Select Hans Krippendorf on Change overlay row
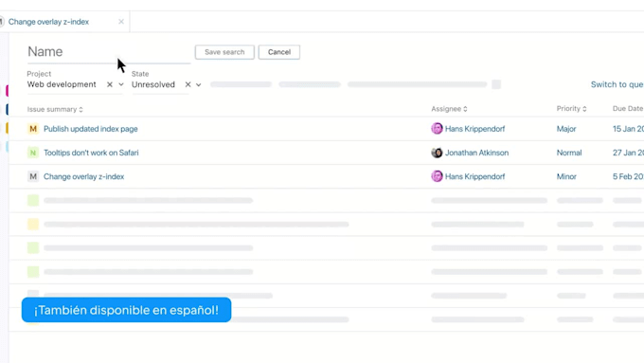Screen dimensions: 644x363 (x=474, y=176)
